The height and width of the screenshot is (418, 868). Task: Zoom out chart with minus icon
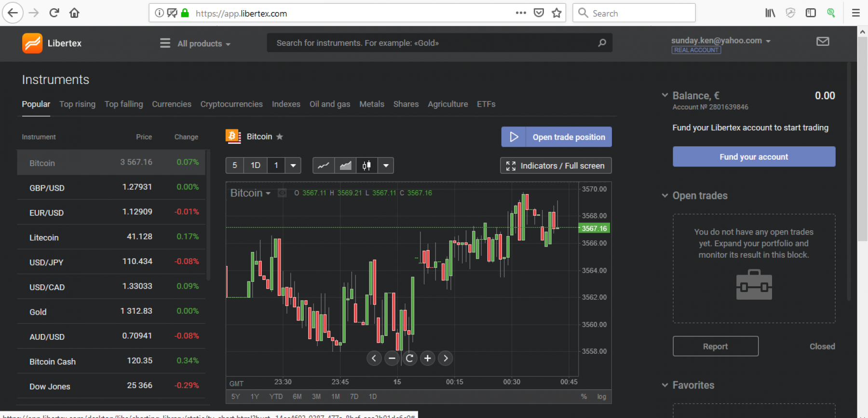pos(392,358)
